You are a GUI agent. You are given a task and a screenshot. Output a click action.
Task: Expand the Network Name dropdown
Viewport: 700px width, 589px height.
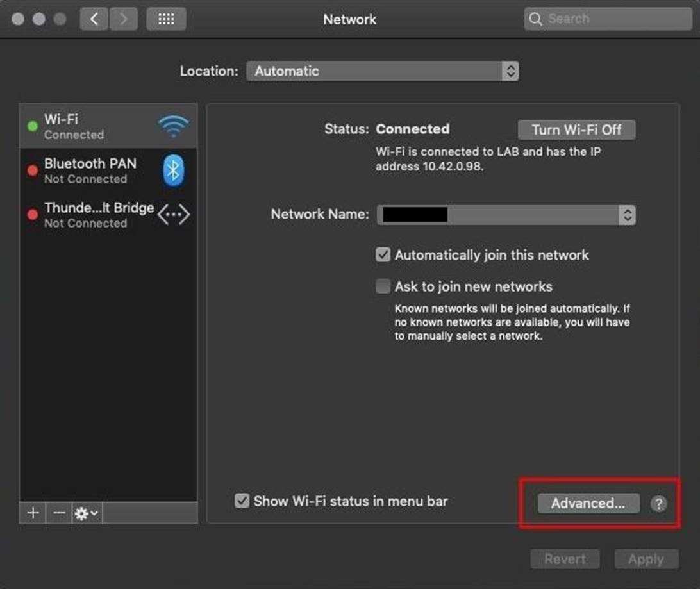(506, 215)
